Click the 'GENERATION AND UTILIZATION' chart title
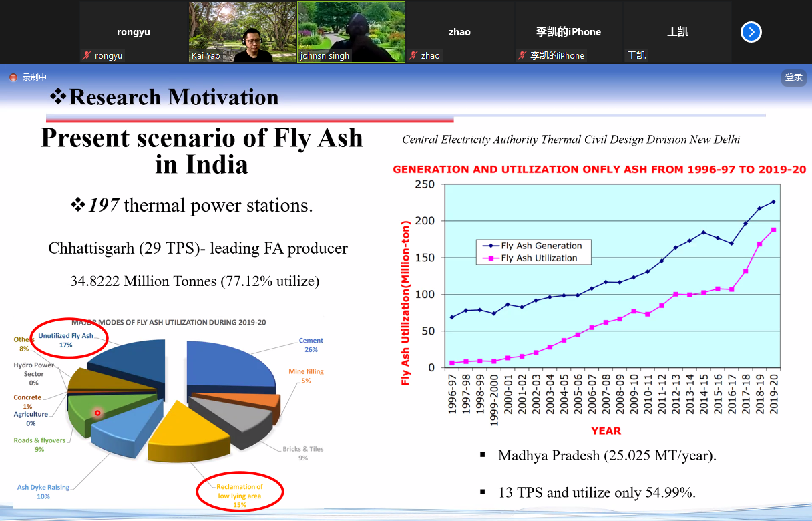 [599, 170]
